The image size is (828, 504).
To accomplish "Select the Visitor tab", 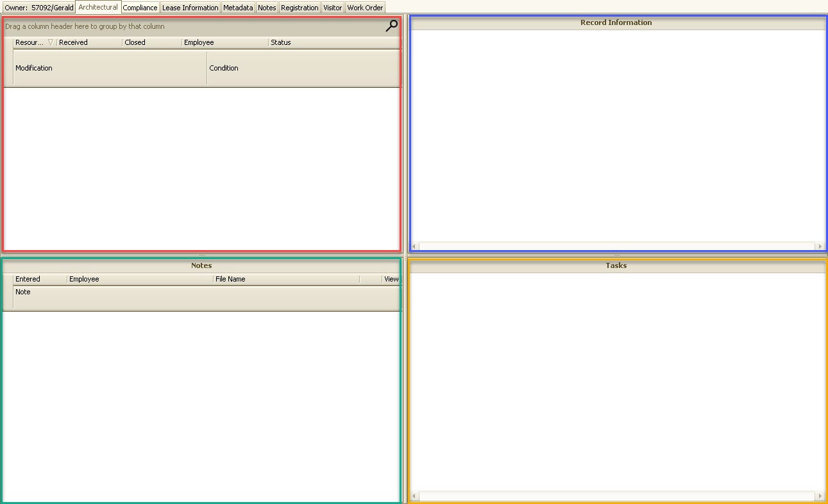I will tap(332, 8).
